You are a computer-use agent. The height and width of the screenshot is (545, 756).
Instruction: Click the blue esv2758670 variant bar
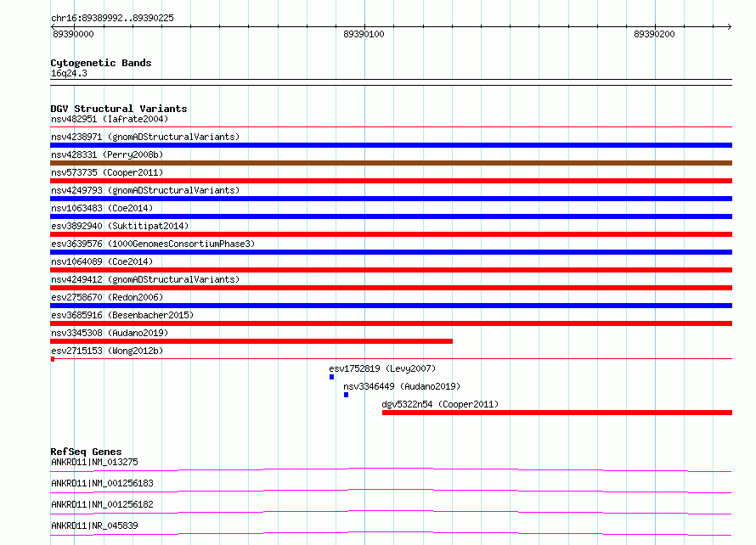click(x=391, y=306)
